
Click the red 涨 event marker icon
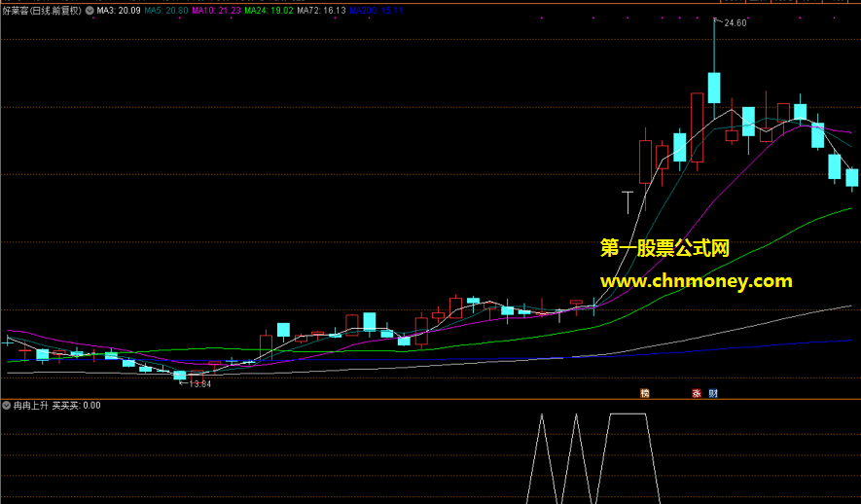point(697,393)
